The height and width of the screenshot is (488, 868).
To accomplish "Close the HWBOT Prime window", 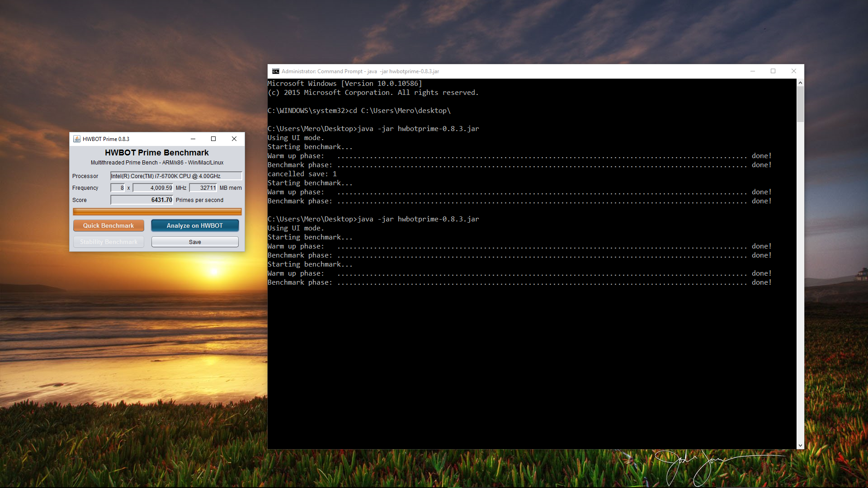I will point(234,139).
